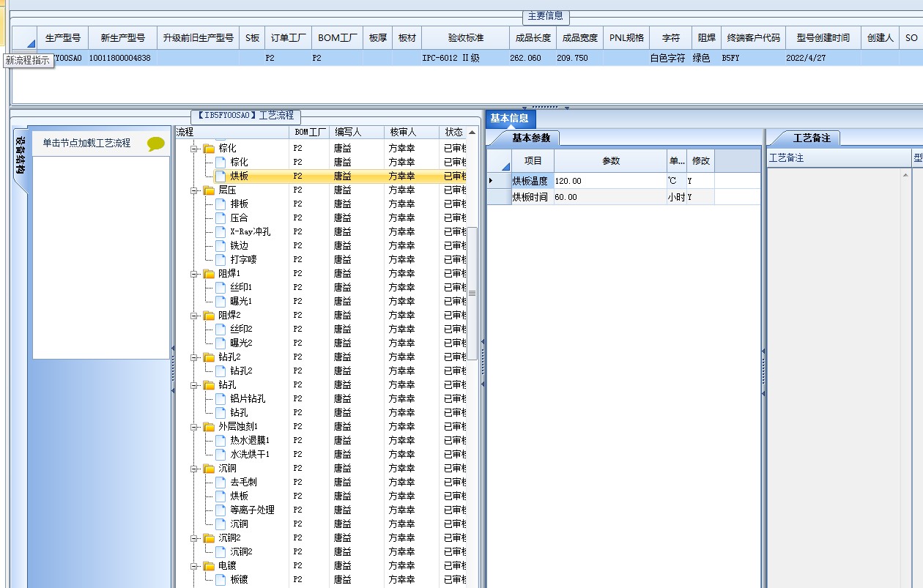
Task: Click the page icon beside 等离子处理
Action: point(220,510)
